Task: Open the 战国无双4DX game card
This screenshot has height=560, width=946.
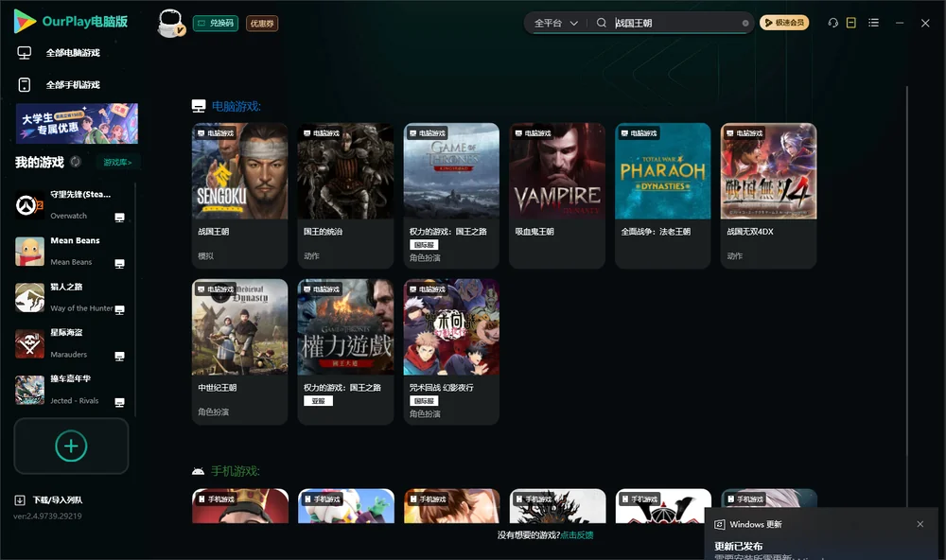Action: point(768,196)
